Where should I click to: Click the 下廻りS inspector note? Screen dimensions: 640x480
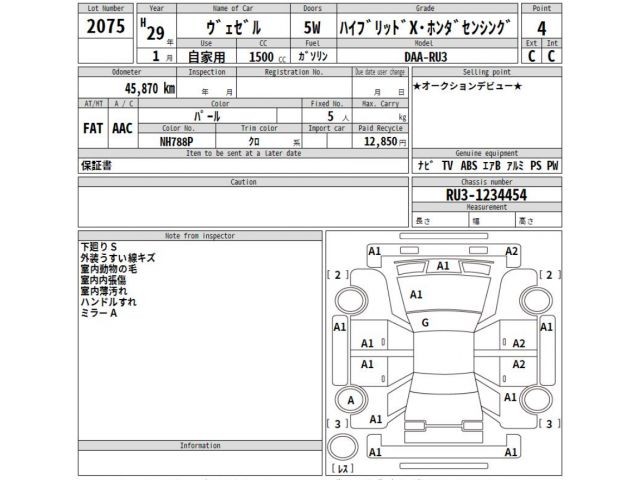tap(99, 246)
